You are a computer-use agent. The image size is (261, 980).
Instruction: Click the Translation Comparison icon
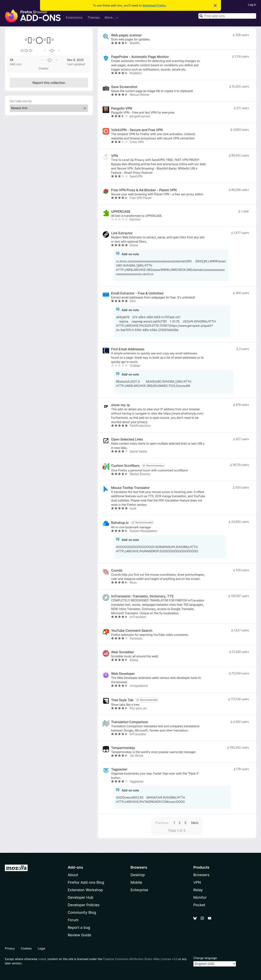pos(106,723)
